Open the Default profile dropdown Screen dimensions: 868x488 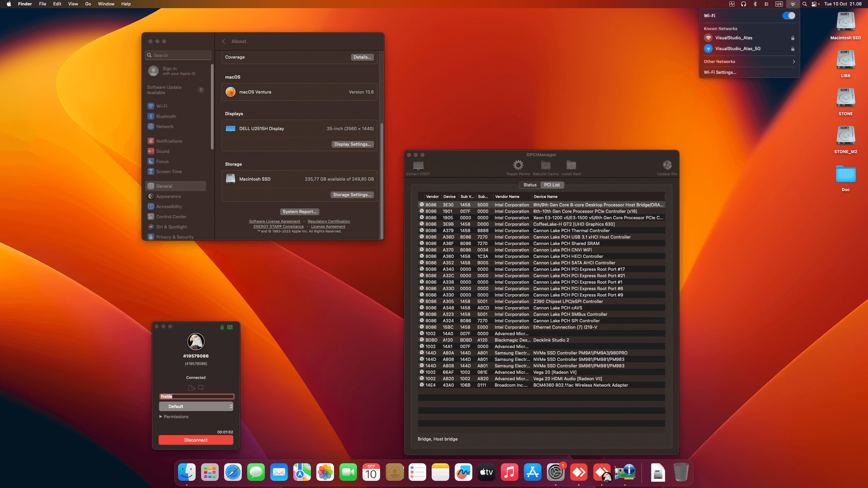coord(196,406)
